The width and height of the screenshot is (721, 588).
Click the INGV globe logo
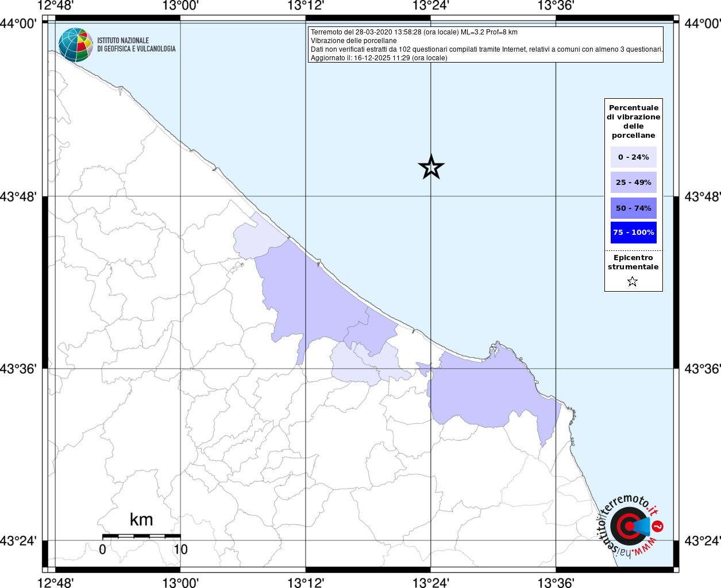75,44
